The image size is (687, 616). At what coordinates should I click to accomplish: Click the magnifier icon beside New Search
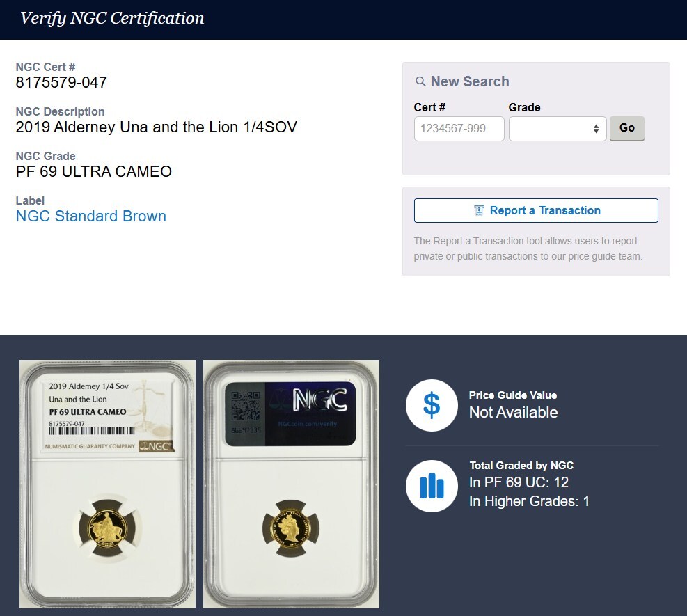click(420, 81)
